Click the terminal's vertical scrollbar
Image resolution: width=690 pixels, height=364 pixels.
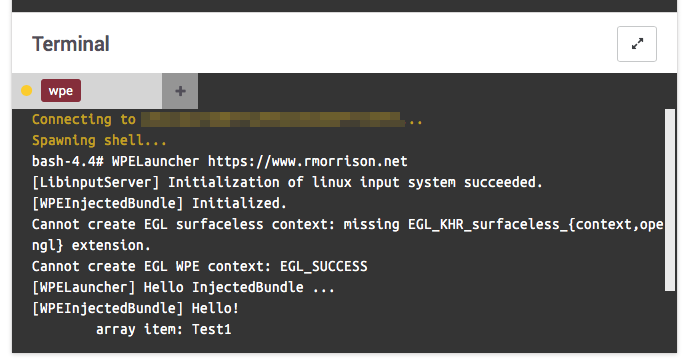(x=670, y=200)
